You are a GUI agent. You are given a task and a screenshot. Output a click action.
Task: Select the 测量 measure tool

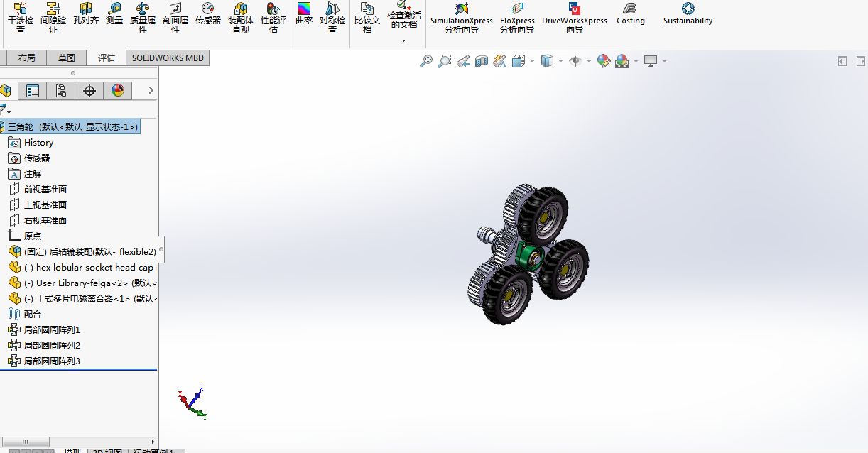[114, 14]
